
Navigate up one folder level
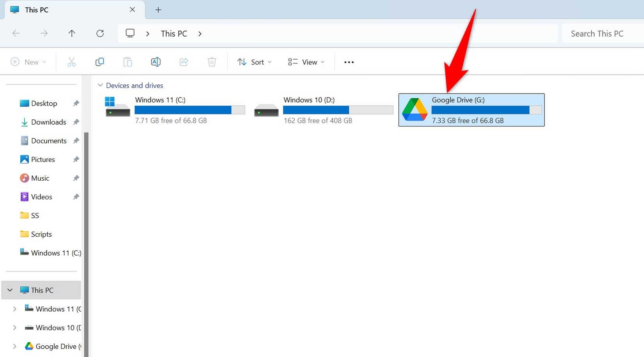click(72, 33)
